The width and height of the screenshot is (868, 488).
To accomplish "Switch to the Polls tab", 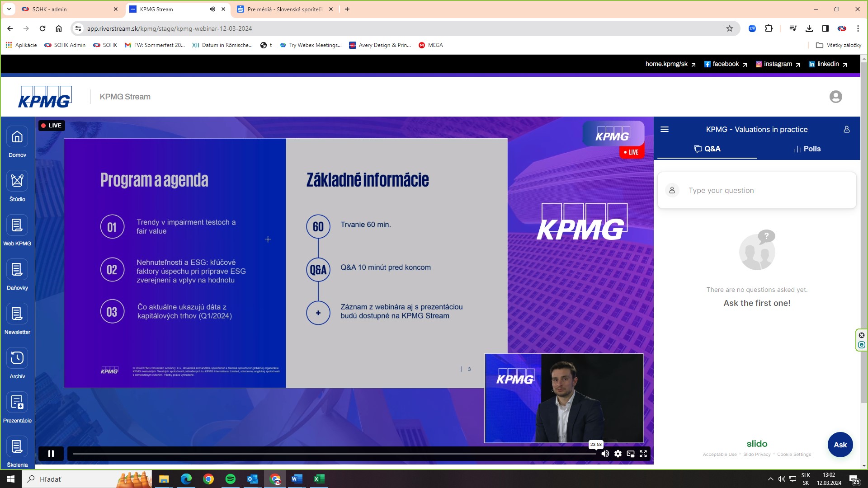I will [x=807, y=149].
